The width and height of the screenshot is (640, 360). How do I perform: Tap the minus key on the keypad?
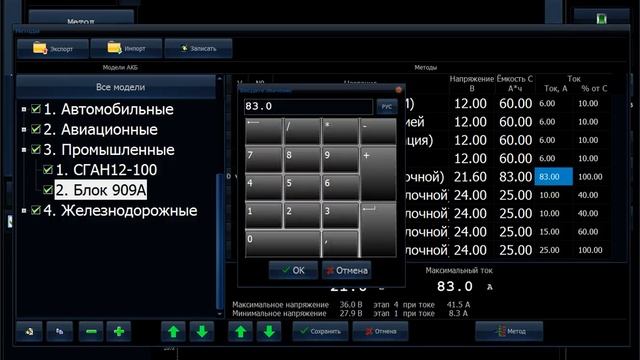point(378,131)
